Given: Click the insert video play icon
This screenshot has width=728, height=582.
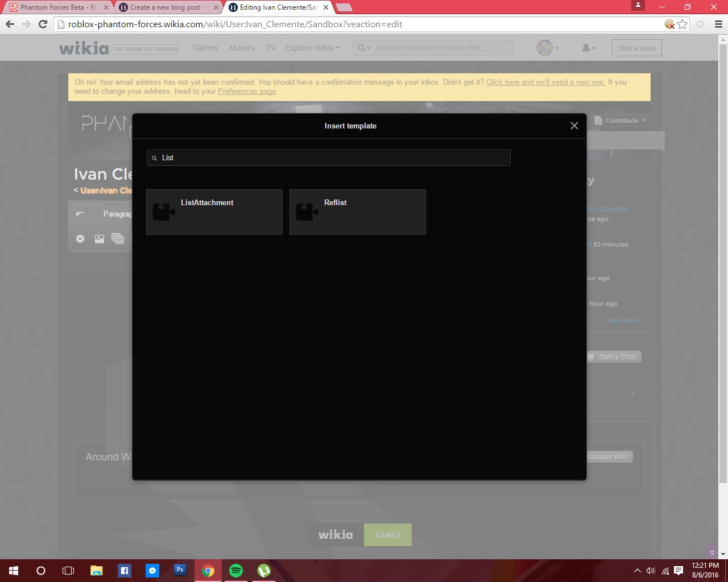Looking at the screenshot, I should click(80, 239).
